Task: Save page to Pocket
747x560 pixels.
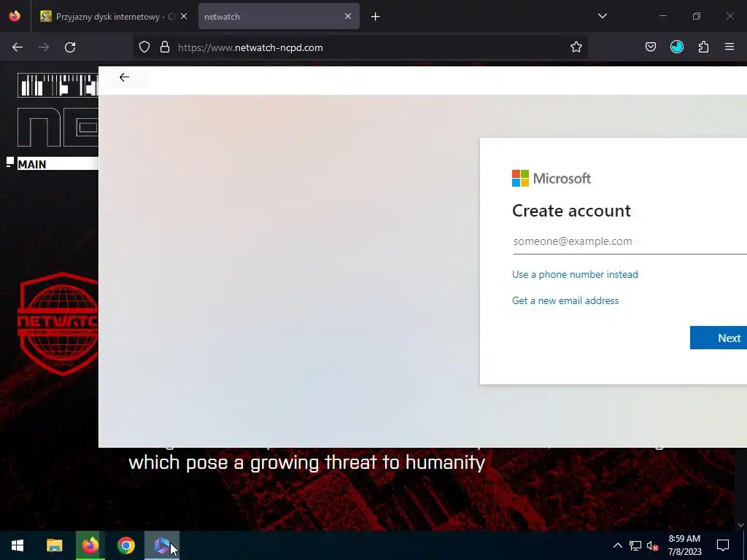Action: click(650, 47)
